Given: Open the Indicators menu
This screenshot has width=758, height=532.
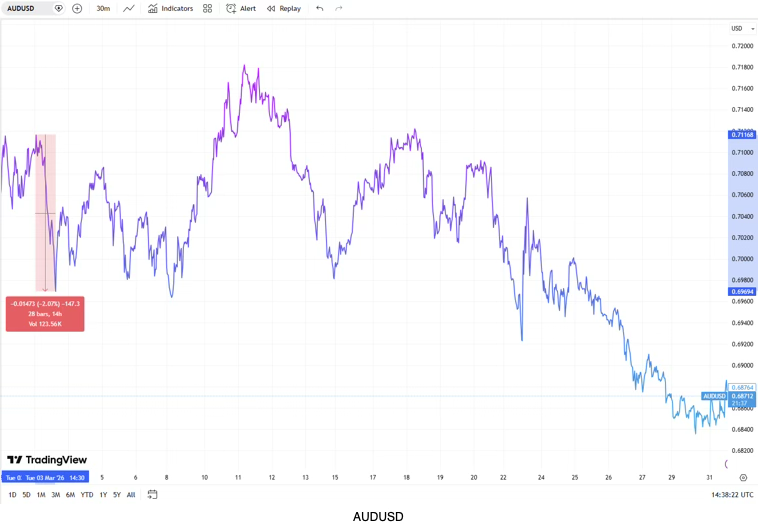Looking at the screenshot, I should [170, 8].
